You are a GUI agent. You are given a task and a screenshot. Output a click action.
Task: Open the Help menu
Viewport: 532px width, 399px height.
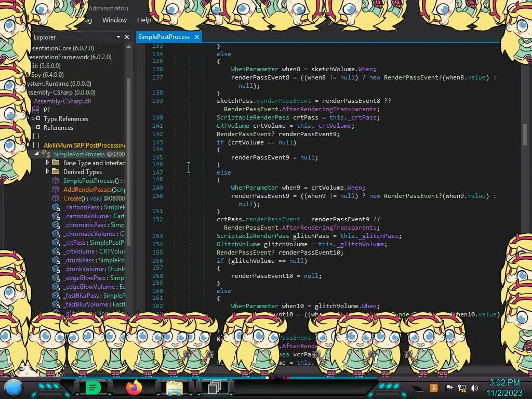pyautogui.click(x=144, y=20)
